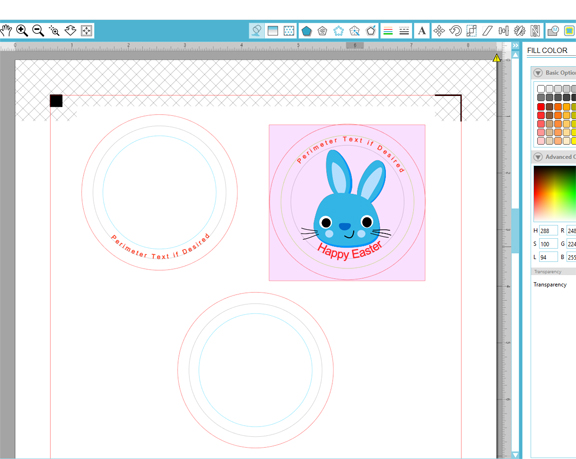Open the Fill Gradient panel
The height and width of the screenshot is (459, 576).
(x=273, y=30)
